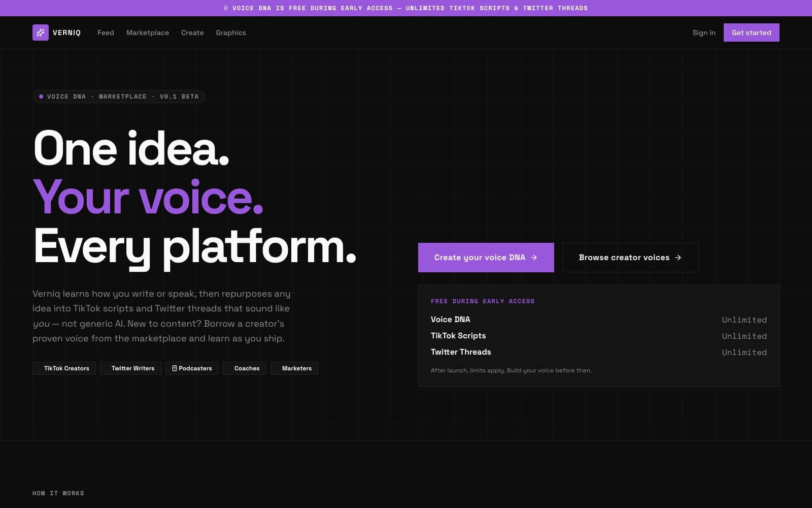Open the Create nav link

(x=192, y=33)
